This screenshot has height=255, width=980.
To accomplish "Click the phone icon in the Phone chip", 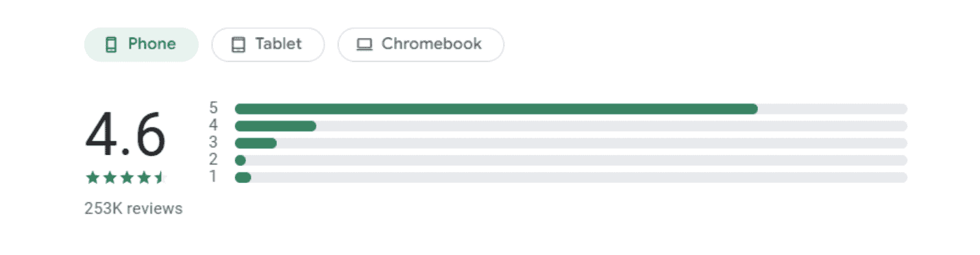I will (110, 45).
